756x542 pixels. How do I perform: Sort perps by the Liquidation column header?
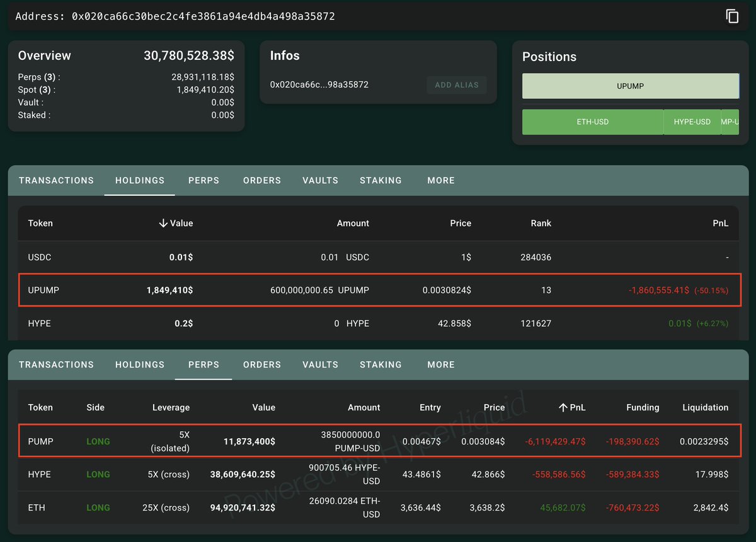(x=706, y=407)
